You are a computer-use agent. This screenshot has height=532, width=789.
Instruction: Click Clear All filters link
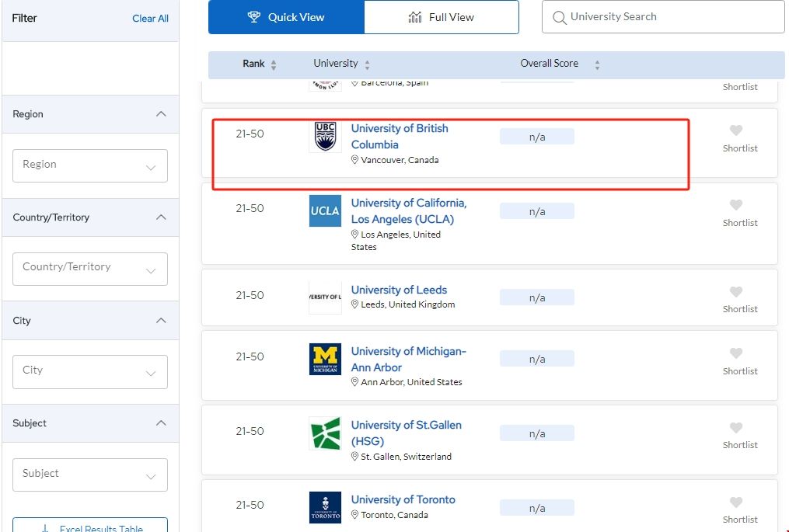tap(150, 19)
